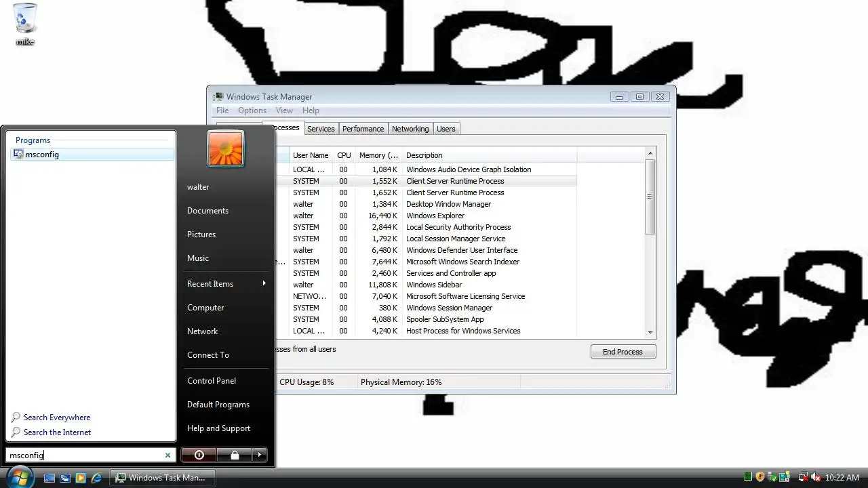
Task: Open Control Panel from the Start menu
Action: (x=212, y=381)
